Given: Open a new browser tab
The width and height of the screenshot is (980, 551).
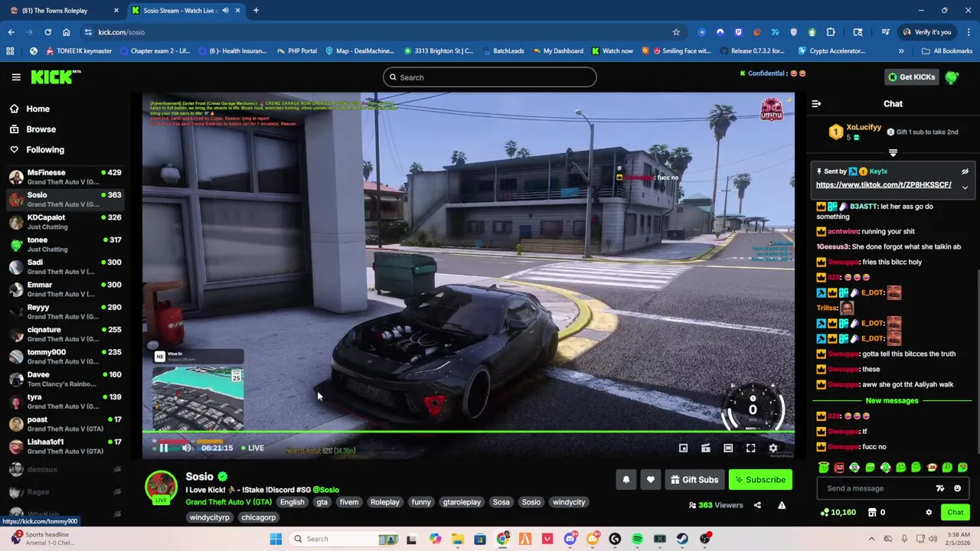Looking at the screenshot, I should tap(256, 11).
